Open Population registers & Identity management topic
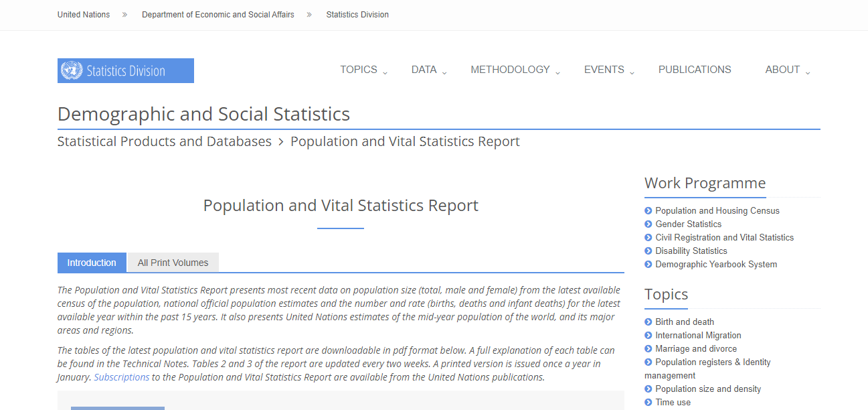 [x=707, y=368]
